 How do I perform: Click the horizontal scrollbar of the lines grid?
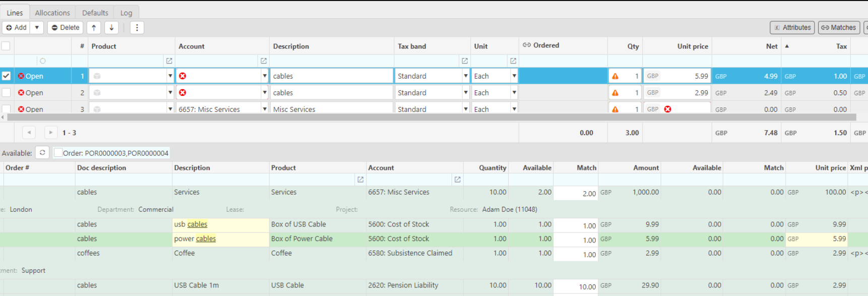pyautogui.click(x=431, y=117)
